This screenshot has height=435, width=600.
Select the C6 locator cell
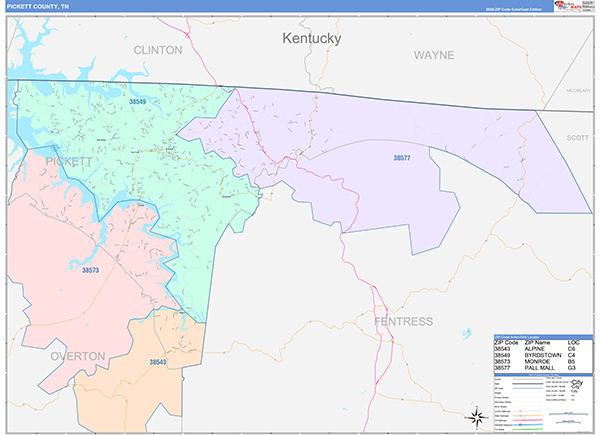(571, 349)
